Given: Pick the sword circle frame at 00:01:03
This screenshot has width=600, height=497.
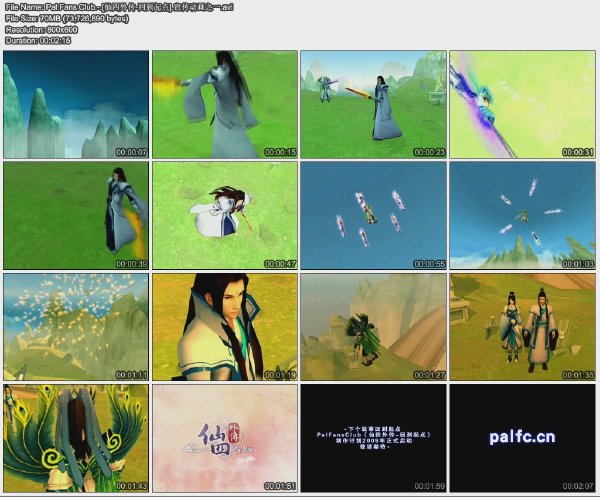Looking at the screenshot, I should coord(522,215).
